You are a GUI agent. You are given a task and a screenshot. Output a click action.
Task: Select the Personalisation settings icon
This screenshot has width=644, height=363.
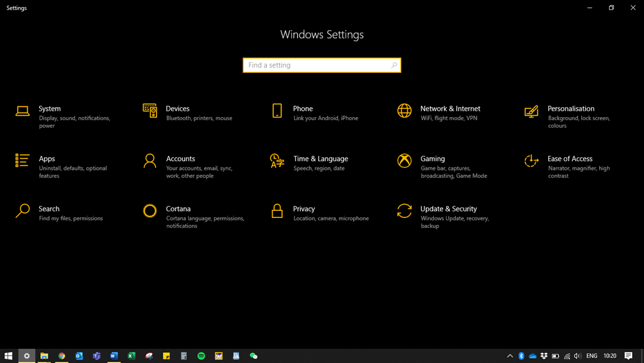[532, 111]
